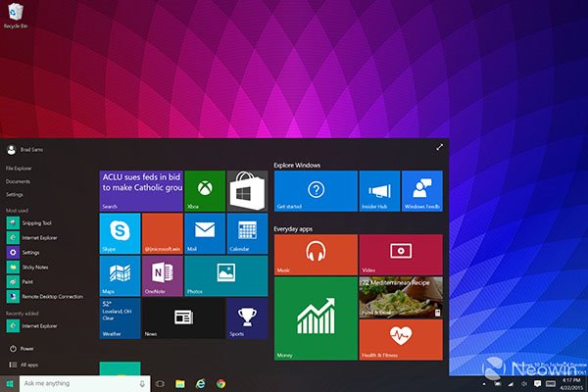Viewport: 588px width, 392px height.
Task: Click the Explore Windows group heading
Action: [x=297, y=165]
